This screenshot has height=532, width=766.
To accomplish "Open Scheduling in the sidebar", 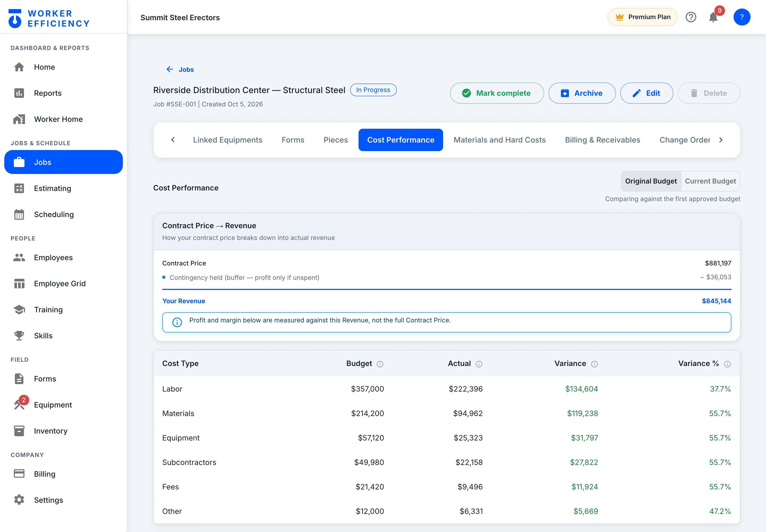I will 63,214.
